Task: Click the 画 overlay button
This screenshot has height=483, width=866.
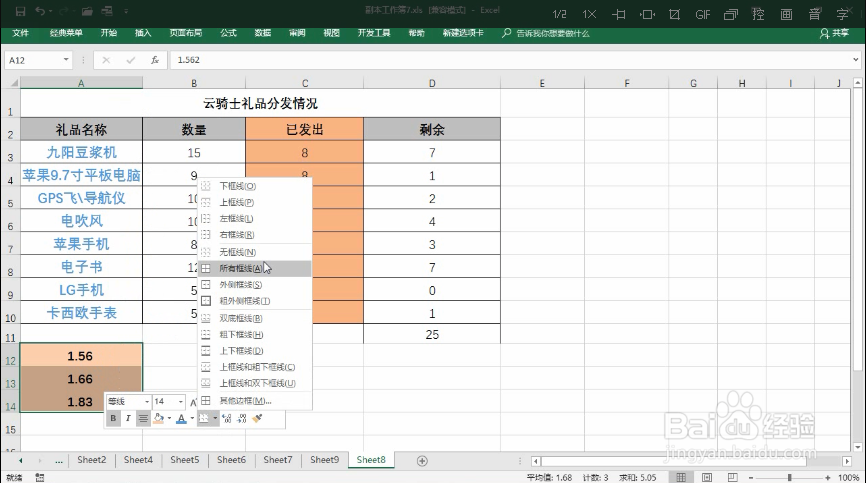Action: (786, 14)
